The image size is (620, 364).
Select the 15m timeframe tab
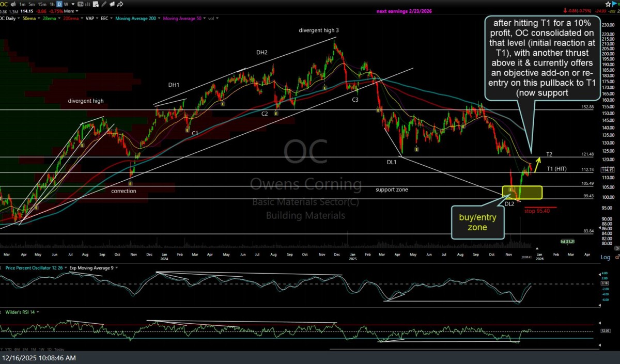[42, 4]
